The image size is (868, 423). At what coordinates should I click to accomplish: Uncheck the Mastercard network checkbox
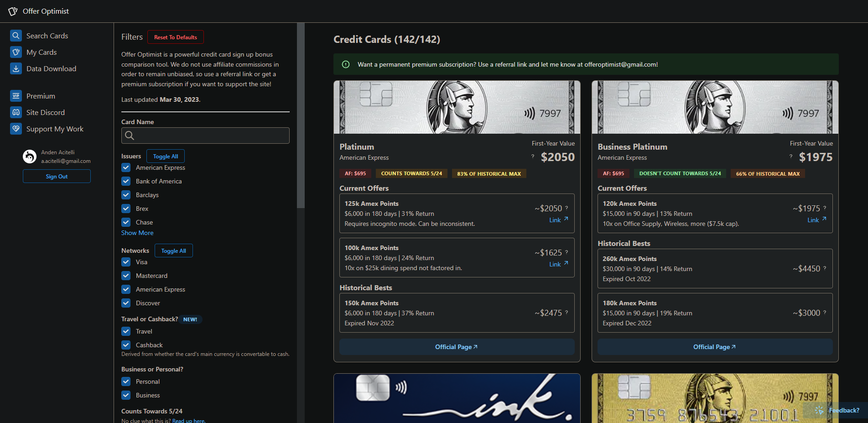tap(126, 276)
